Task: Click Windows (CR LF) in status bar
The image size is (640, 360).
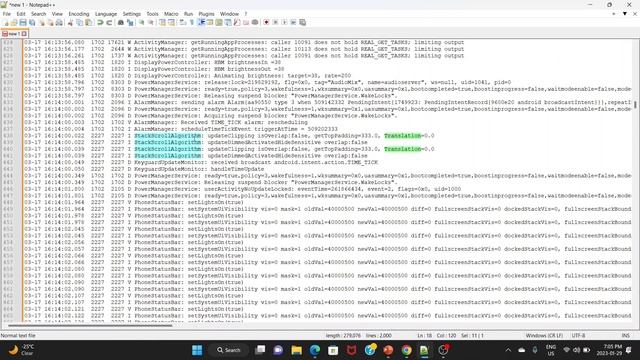Action: click(544, 336)
